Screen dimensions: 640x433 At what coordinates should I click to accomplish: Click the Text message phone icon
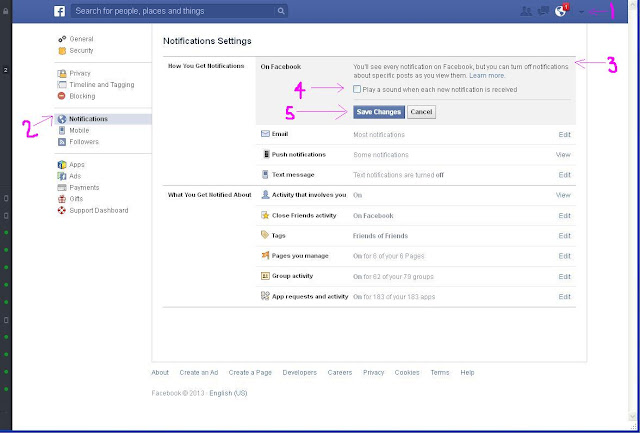[265, 175]
